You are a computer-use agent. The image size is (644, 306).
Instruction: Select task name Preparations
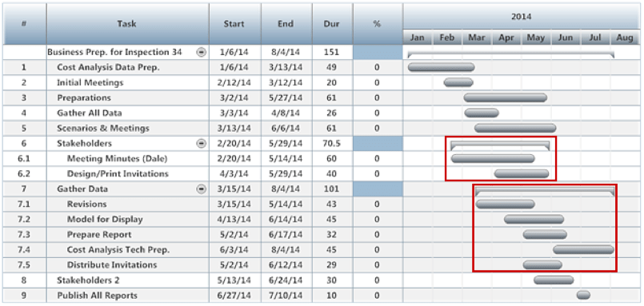84,97
